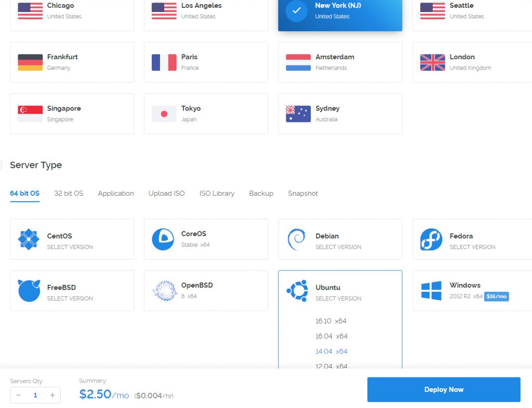Select the Windows logo
The image size is (532, 408).
click(431, 291)
